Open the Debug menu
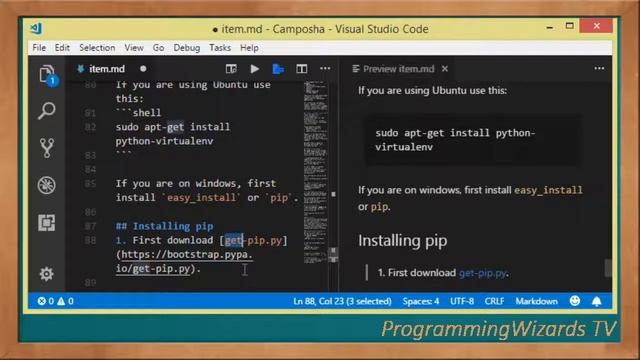 [x=187, y=48]
